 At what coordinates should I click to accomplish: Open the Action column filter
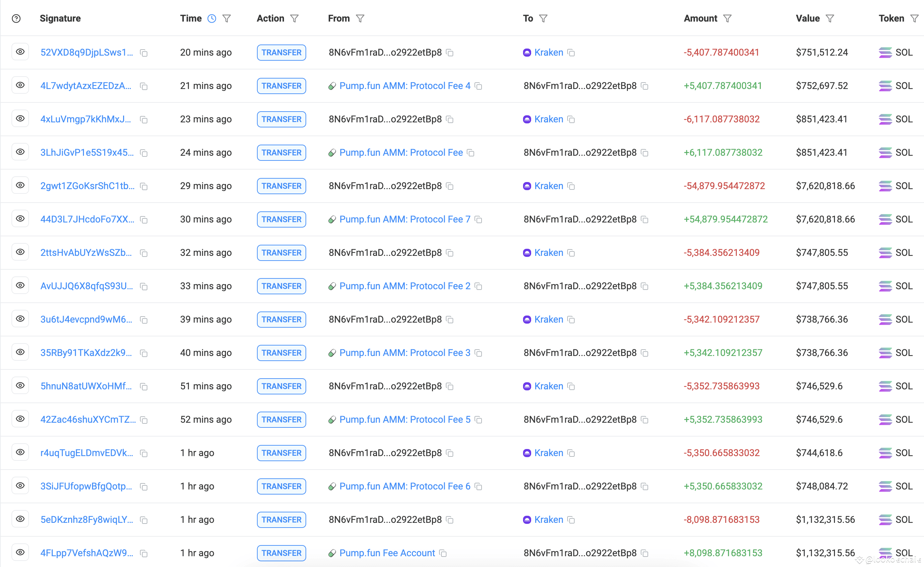(294, 19)
